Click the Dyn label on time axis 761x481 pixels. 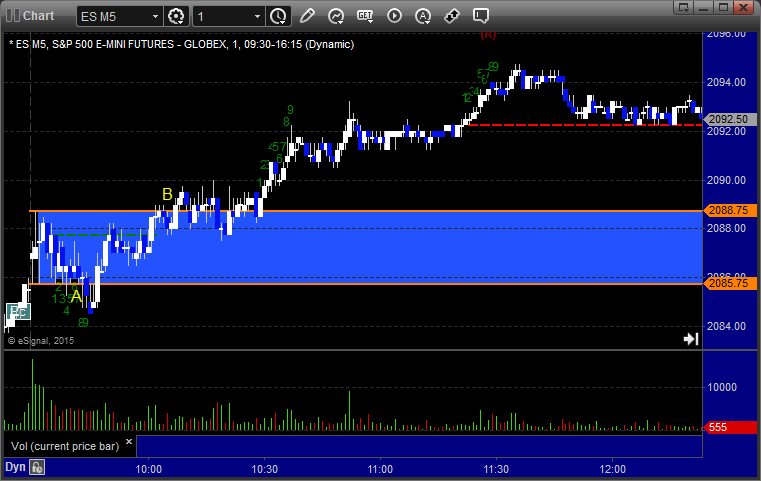pyautogui.click(x=15, y=467)
